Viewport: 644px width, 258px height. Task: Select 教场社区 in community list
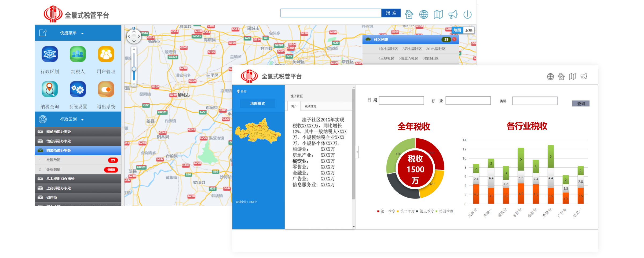(431, 58)
